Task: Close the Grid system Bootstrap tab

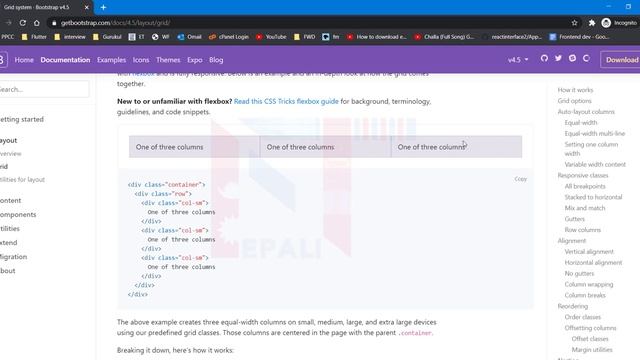Action: pyautogui.click(x=87, y=7)
